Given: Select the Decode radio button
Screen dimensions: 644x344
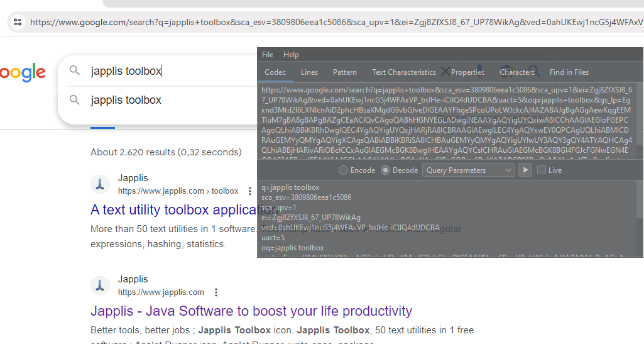Looking at the screenshot, I should point(399,170).
